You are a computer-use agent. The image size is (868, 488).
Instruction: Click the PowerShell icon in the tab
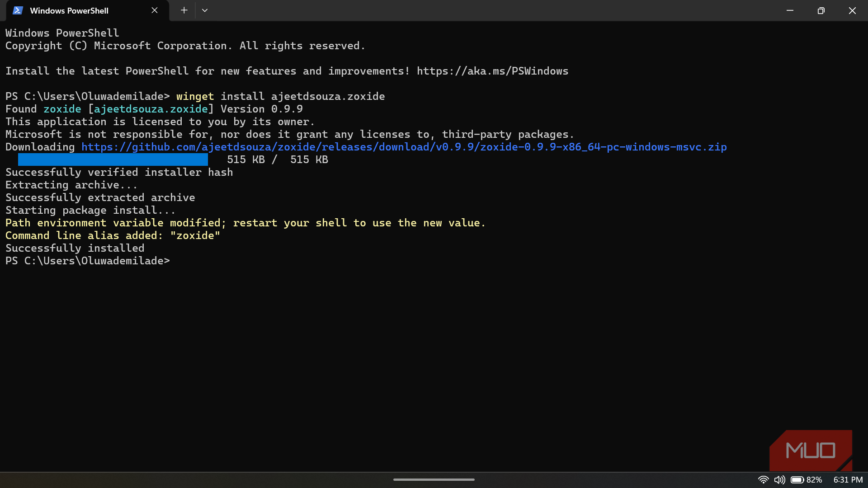tap(18, 10)
